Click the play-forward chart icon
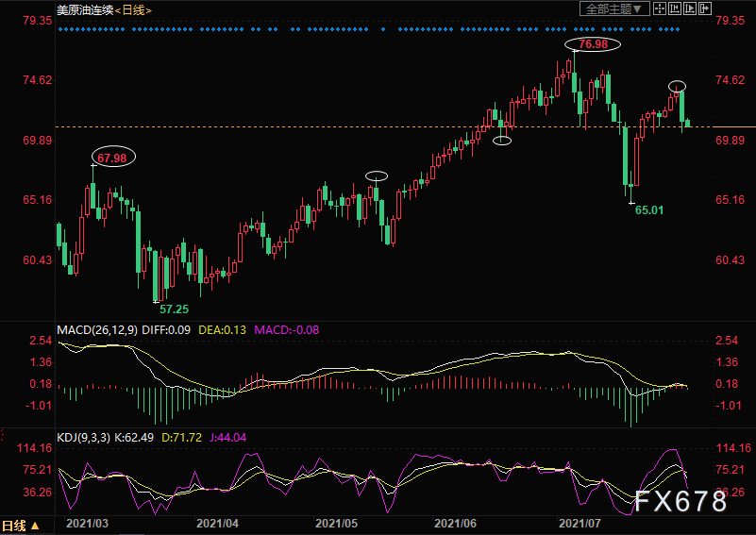Image resolution: width=756 pixels, height=535 pixels. coord(689,8)
